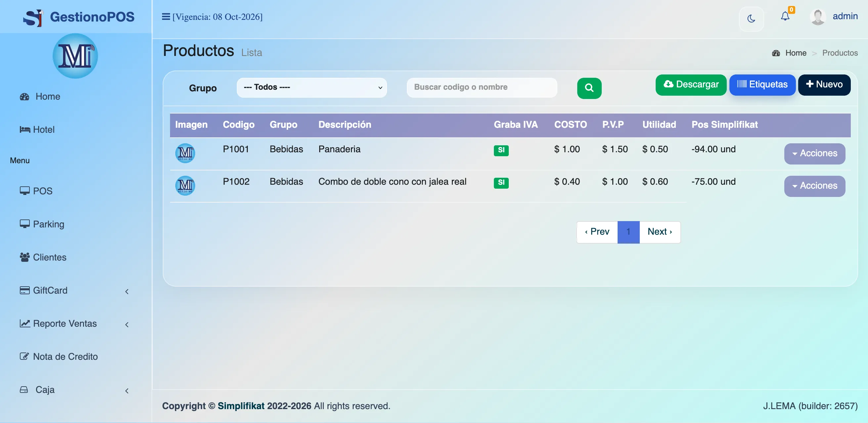Open Parking in the sidebar menu
This screenshot has height=423, width=868.
coord(49,224)
